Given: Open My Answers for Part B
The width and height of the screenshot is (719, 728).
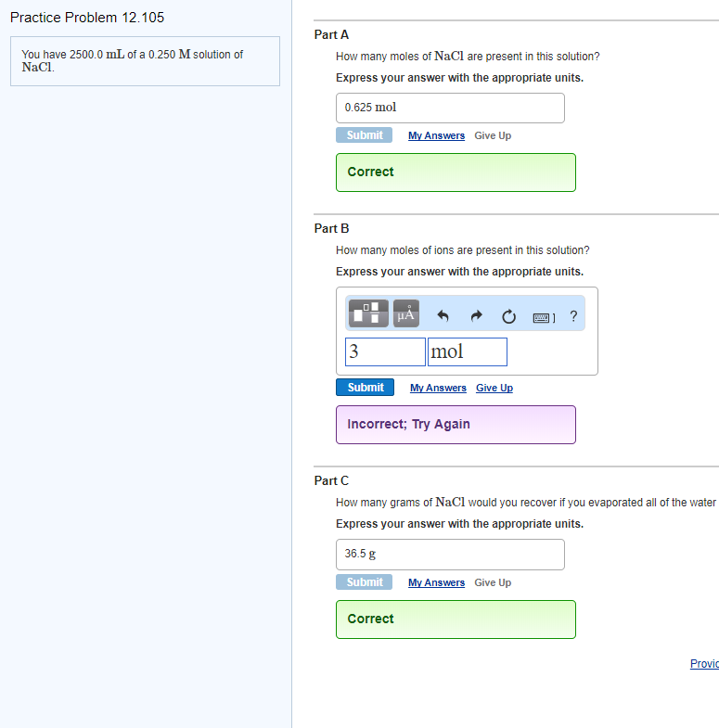Looking at the screenshot, I should (x=438, y=388).
